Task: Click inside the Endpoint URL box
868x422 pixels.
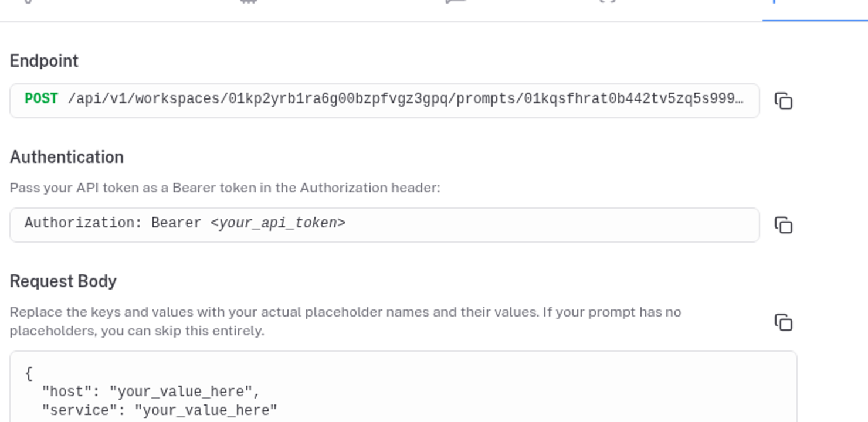Action: (385, 101)
